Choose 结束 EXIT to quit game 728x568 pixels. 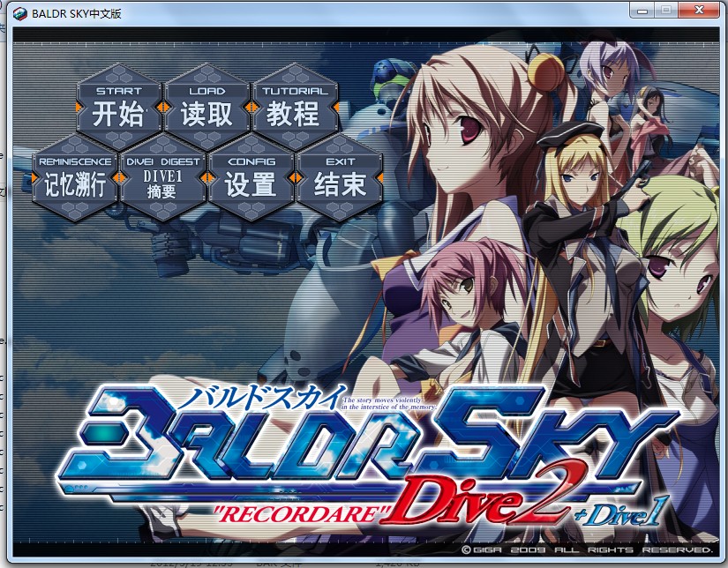[340, 178]
